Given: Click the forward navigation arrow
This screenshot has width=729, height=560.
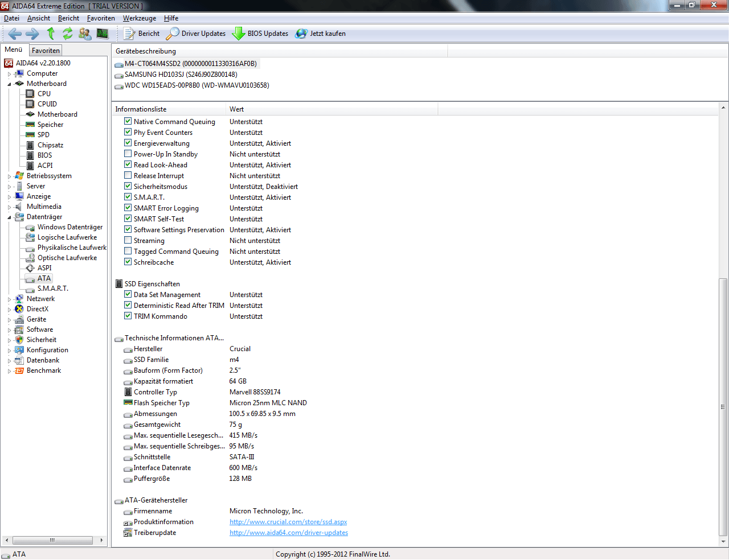Looking at the screenshot, I should (x=32, y=34).
